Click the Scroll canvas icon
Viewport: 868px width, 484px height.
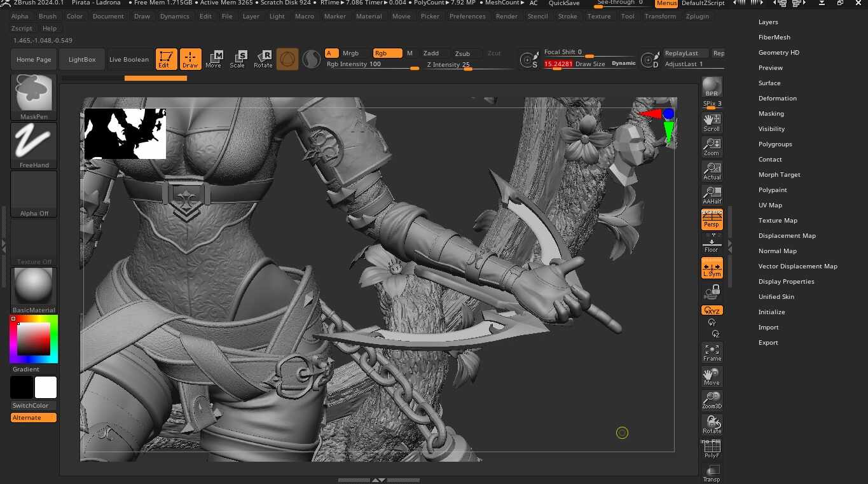coord(712,123)
